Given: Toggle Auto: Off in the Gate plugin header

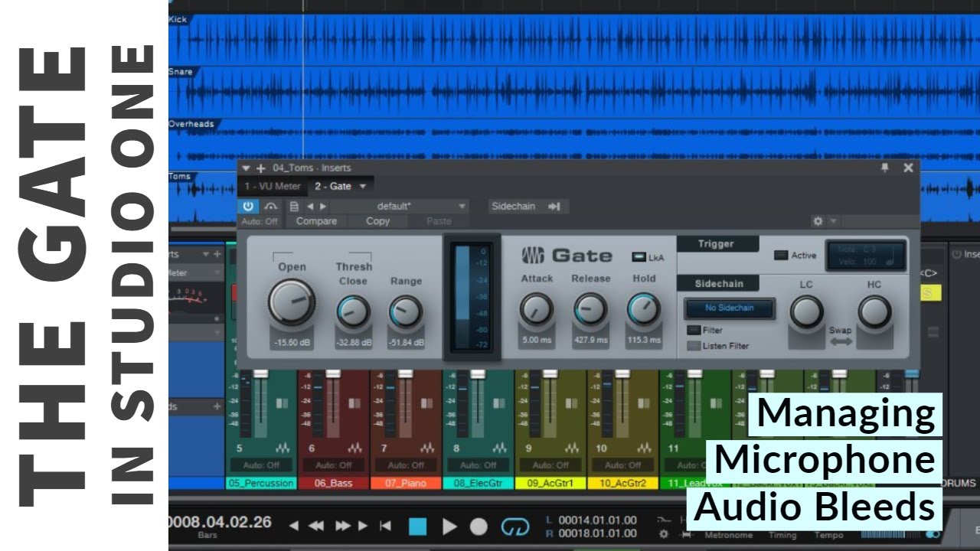Looking at the screenshot, I should pos(260,221).
